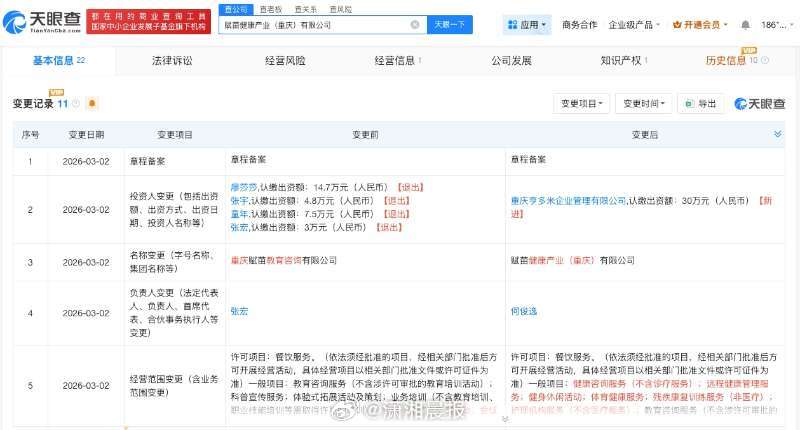The width and height of the screenshot is (800, 430).
Task: Open the 何俊逸 link
Action: point(524,311)
